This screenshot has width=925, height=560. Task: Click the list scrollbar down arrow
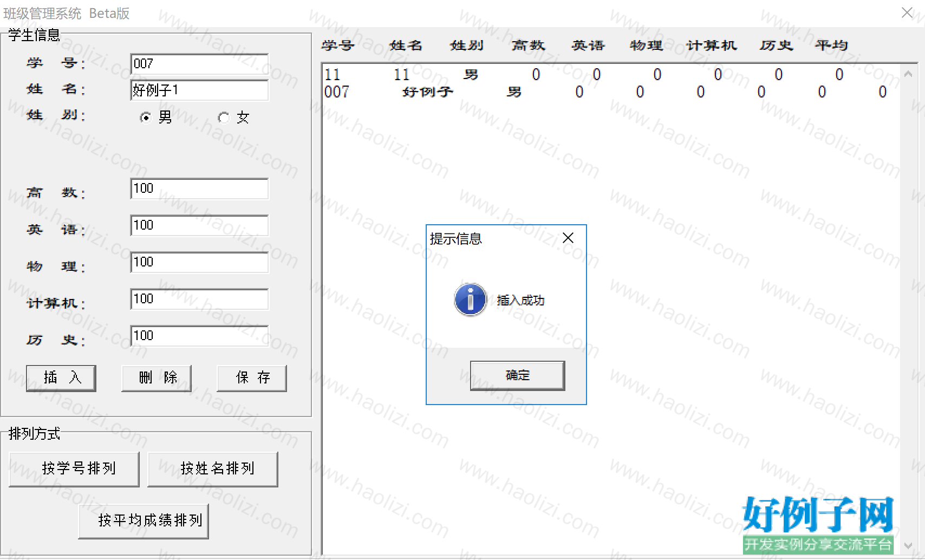(908, 546)
